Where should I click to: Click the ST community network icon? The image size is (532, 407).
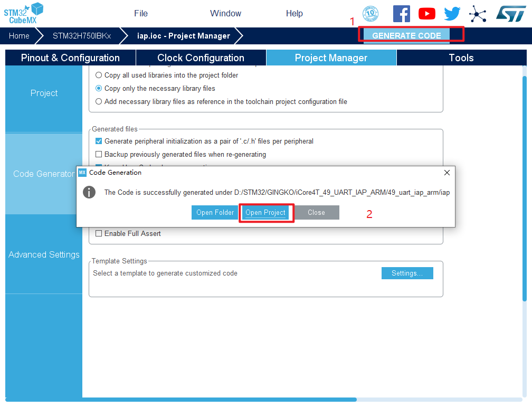click(478, 14)
